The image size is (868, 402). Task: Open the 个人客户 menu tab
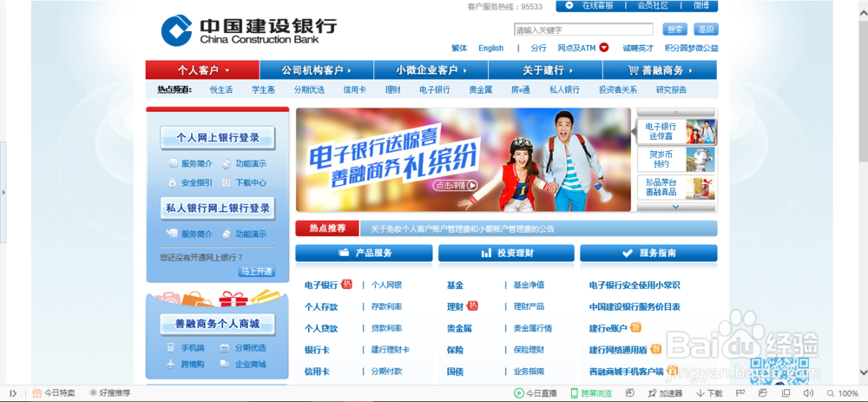(x=202, y=70)
